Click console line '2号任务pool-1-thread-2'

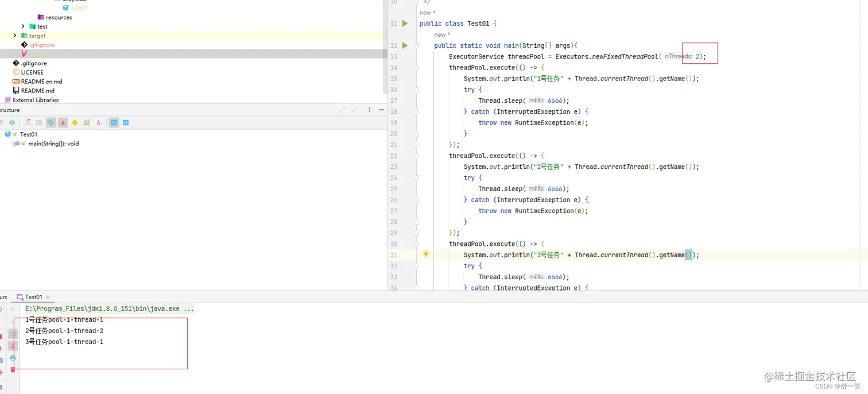(x=64, y=331)
